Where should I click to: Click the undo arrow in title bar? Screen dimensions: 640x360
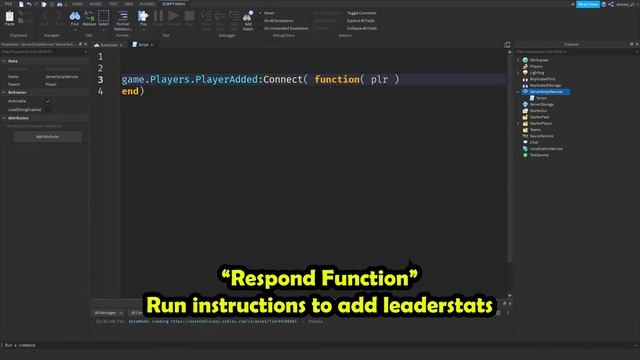pyautogui.click(x=29, y=4)
